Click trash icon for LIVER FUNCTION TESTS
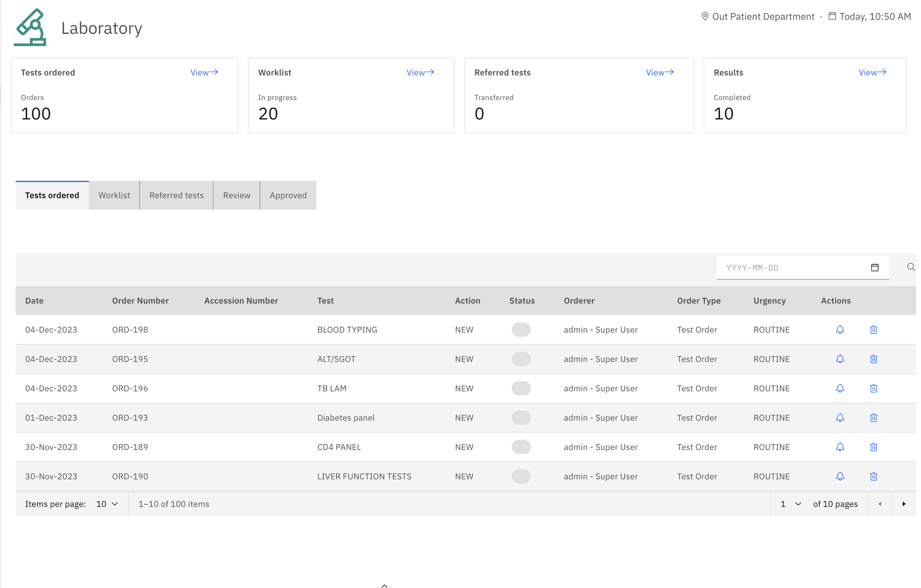Screen dimensions: 921x588 point(874,476)
